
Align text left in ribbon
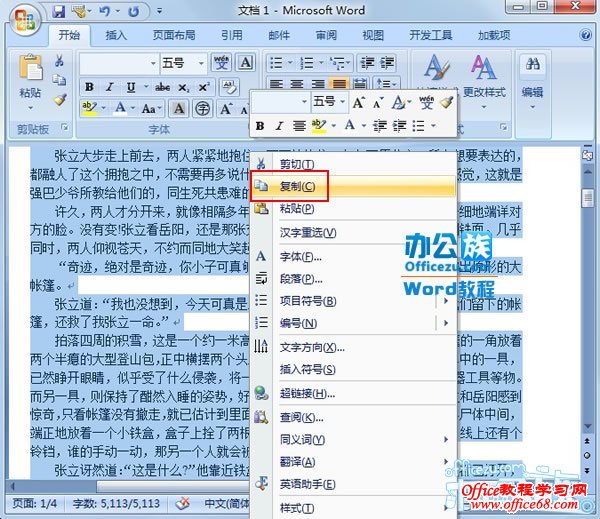[x=277, y=83]
